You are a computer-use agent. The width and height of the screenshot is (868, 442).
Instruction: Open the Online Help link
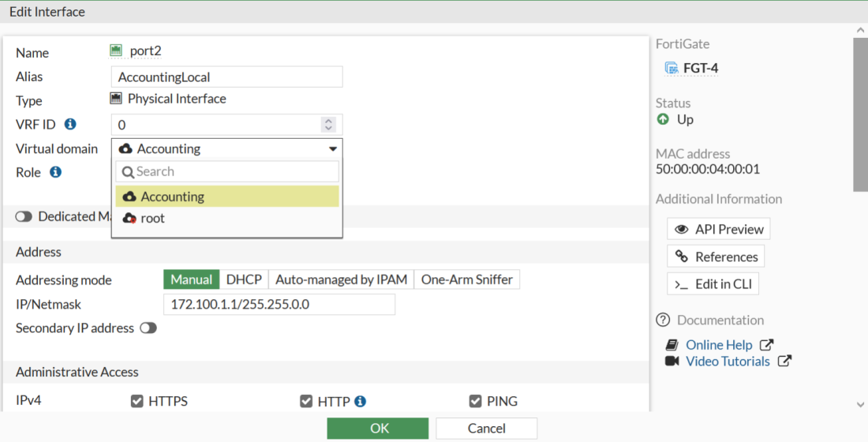click(x=718, y=345)
